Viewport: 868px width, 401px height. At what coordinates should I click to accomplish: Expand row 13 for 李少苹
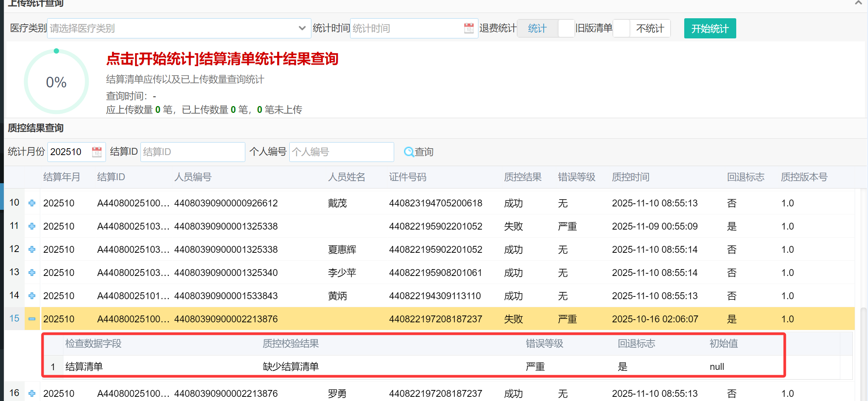pyautogui.click(x=32, y=273)
